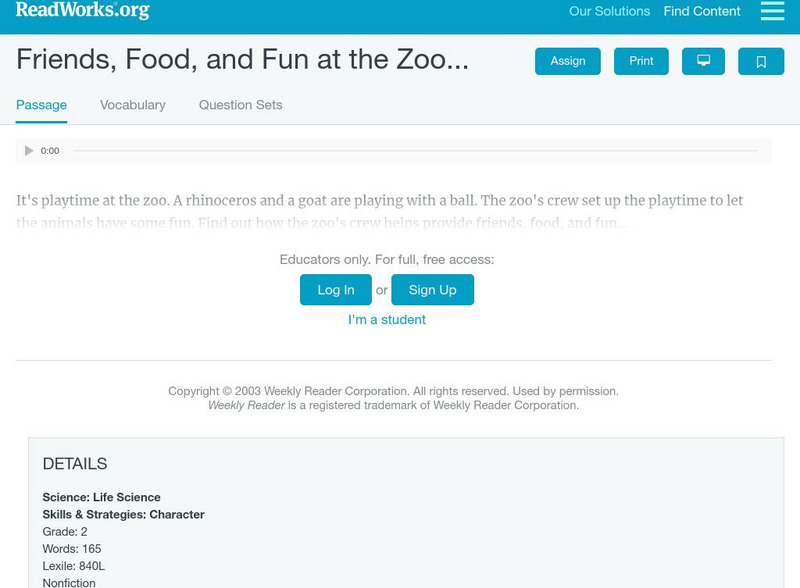
Task: Click the ReadWorks.org logo
Action: pyautogui.click(x=82, y=11)
